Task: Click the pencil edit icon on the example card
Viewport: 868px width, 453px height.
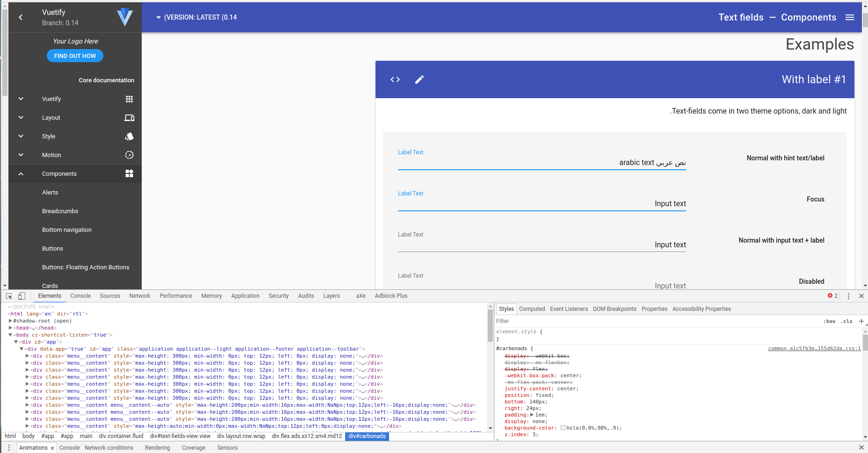Action: click(x=419, y=79)
